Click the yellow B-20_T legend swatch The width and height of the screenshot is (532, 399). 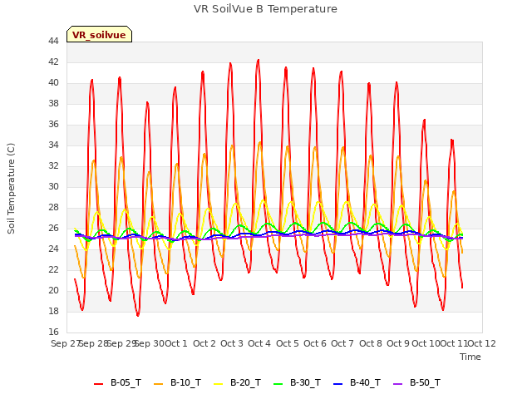click(219, 384)
